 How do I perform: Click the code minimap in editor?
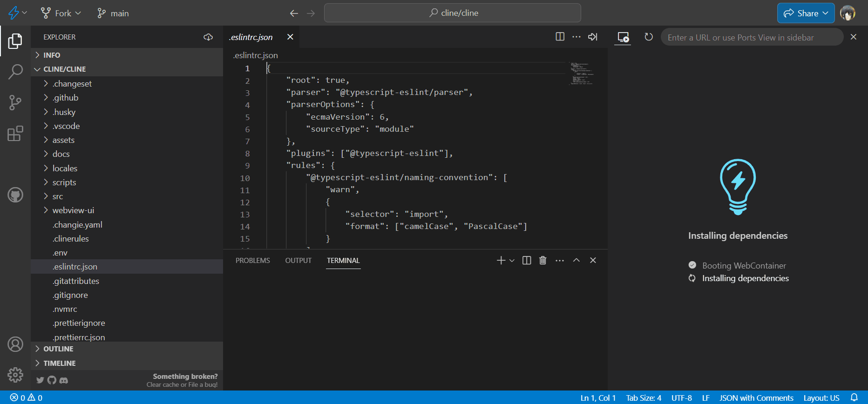coord(581,73)
